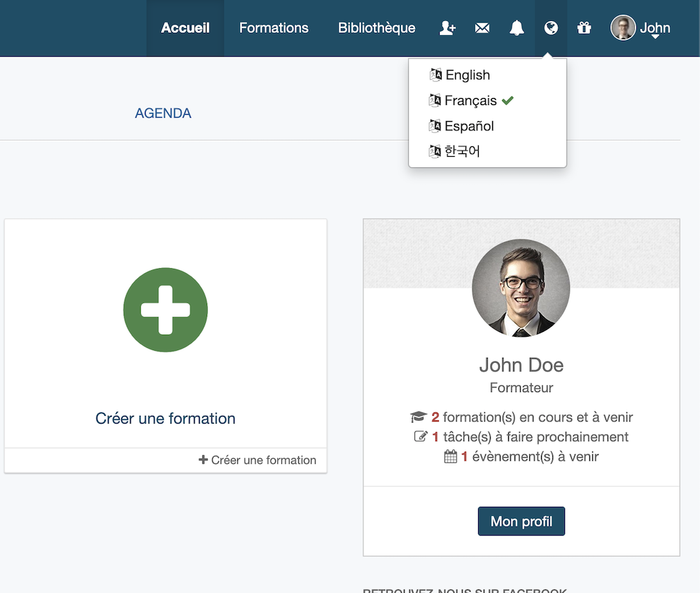Choose Español in the language dropdown

pos(469,126)
